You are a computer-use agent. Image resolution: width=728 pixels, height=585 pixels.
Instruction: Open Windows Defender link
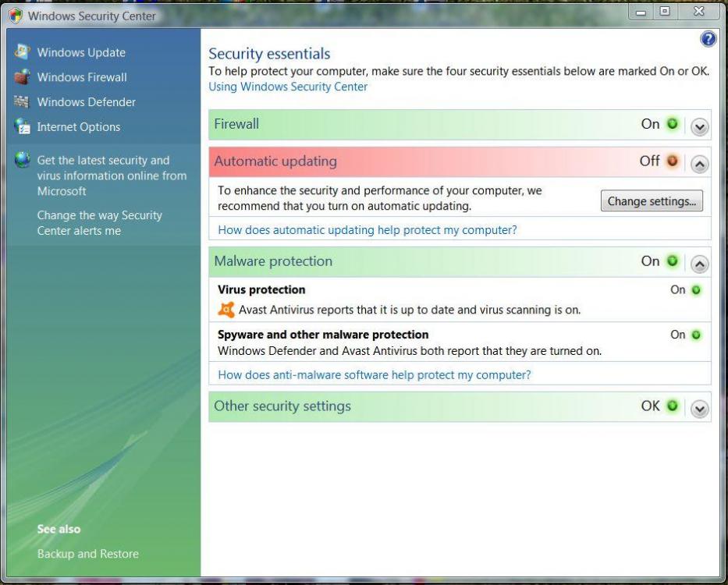click(x=87, y=101)
